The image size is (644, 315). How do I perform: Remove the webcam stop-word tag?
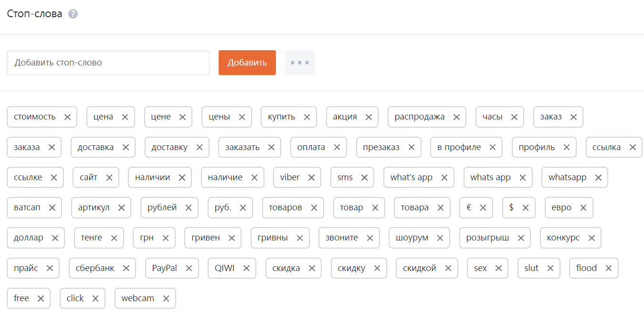point(166,299)
